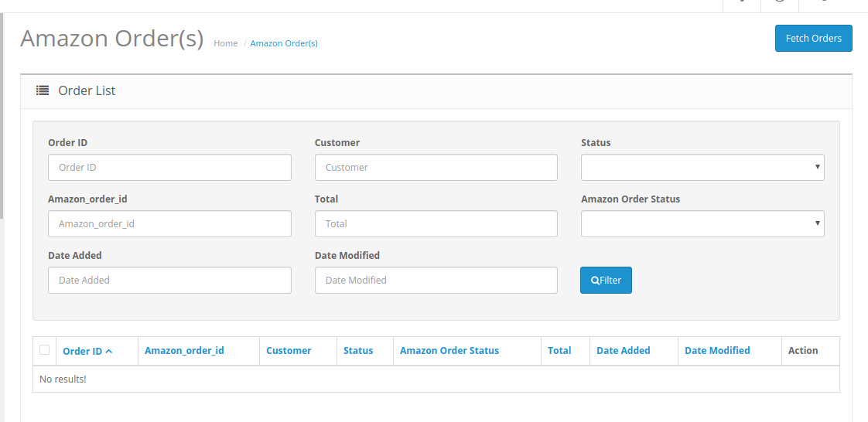The height and width of the screenshot is (422, 868).
Task: Click the Amazon Order(s) breadcrumb link
Action: (284, 43)
